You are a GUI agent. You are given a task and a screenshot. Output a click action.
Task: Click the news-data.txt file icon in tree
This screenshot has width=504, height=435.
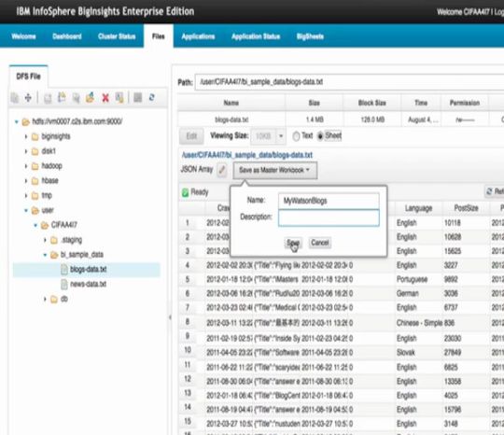coord(64,284)
